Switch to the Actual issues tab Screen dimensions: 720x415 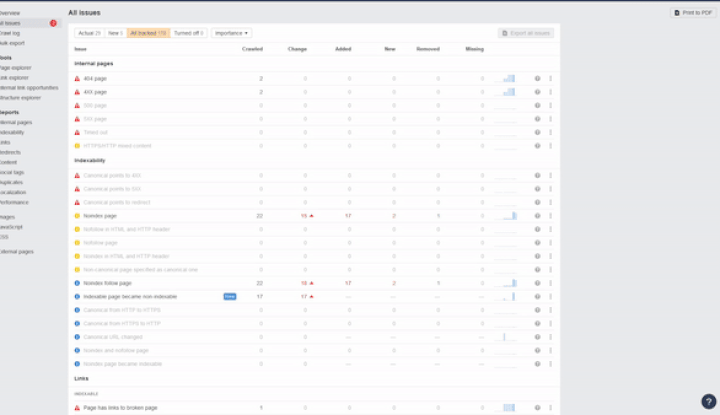(90, 33)
